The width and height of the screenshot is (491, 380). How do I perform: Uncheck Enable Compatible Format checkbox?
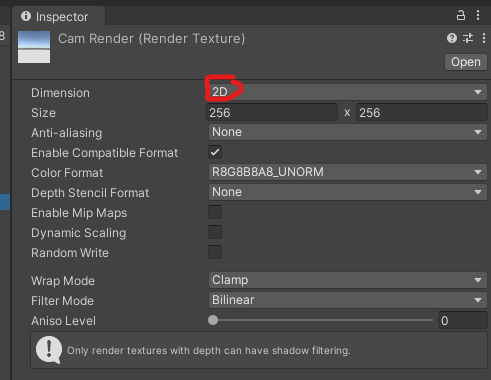tap(215, 152)
